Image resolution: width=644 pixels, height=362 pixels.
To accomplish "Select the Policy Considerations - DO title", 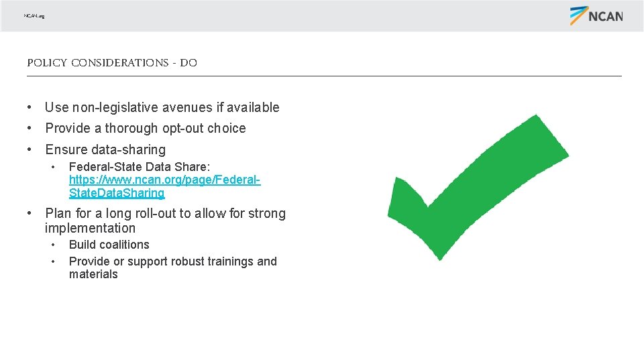I will coord(112,63).
